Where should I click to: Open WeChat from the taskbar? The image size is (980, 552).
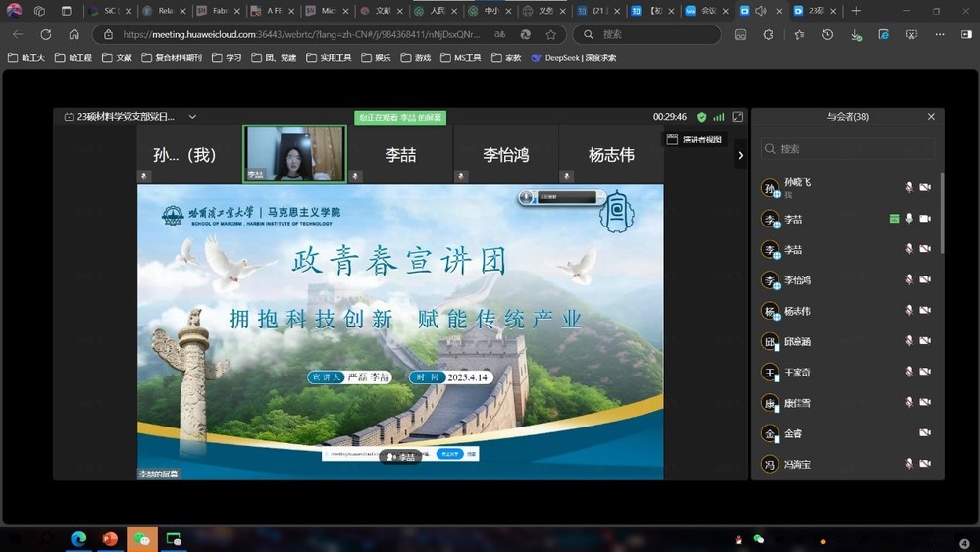click(142, 539)
